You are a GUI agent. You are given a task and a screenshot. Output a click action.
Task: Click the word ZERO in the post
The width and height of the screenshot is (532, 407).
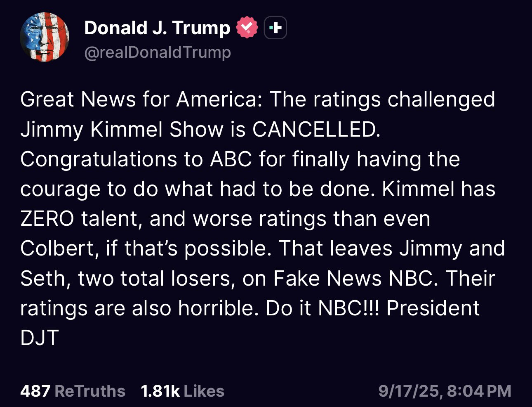(x=47, y=219)
